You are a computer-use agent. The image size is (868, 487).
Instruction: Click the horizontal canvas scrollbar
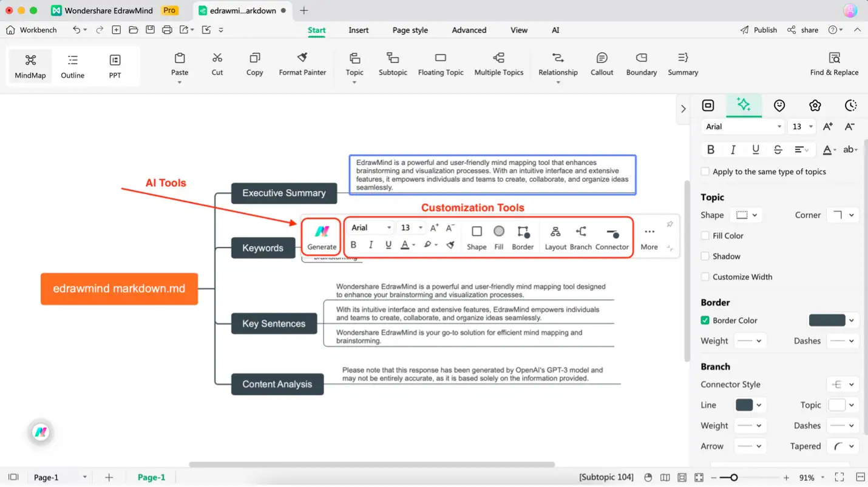[371, 465]
